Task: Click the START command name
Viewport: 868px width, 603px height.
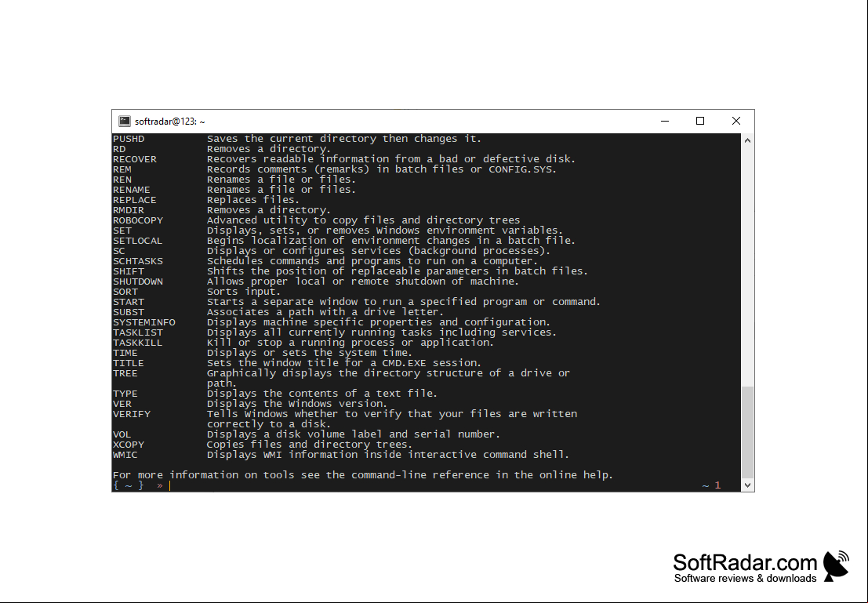Action: pyautogui.click(x=129, y=303)
